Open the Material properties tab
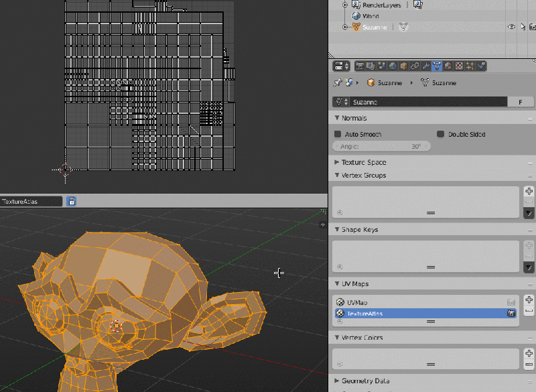The height and width of the screenshot is (392, 536). [x=448, y=66]
